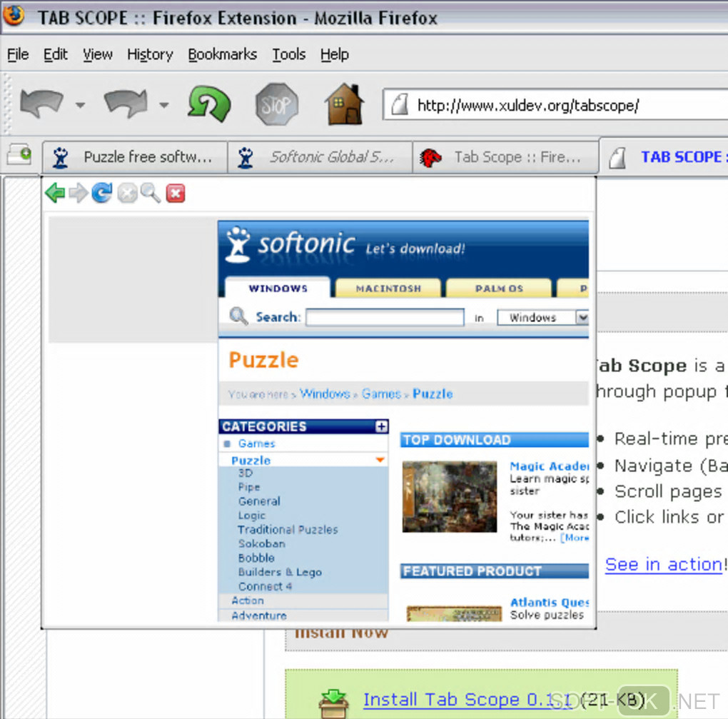Click 'Games' in the categories list
The image size is (728, 719).
pyautogui.click(x=257, y=443)
